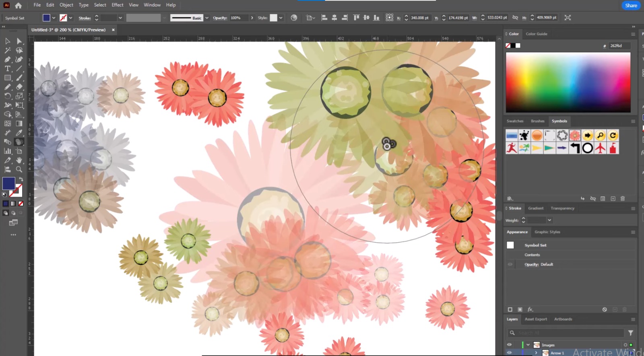Open the graphic Style dropdown
The width and height of the screenshot is (644, 356).
pyautogui.click(x=281, y=18)
